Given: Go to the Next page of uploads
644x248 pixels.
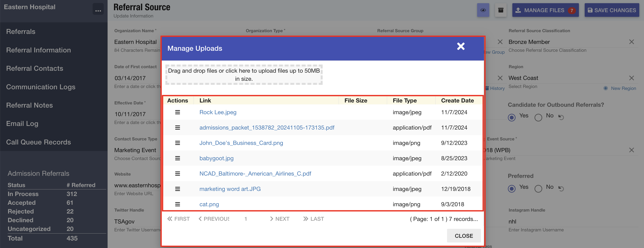Looking at the screenshot, I should (x=280, y=219).
